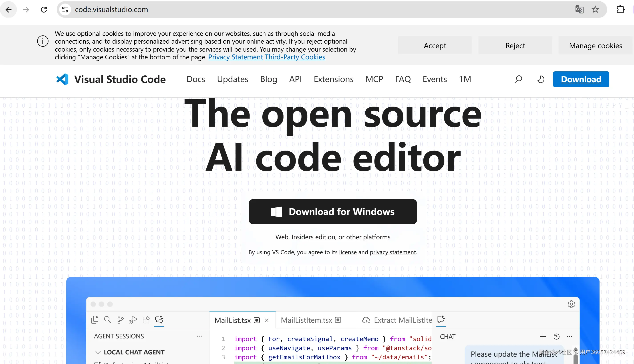
Task: Open the Extensions nav item
Action: tap(334, 79)
